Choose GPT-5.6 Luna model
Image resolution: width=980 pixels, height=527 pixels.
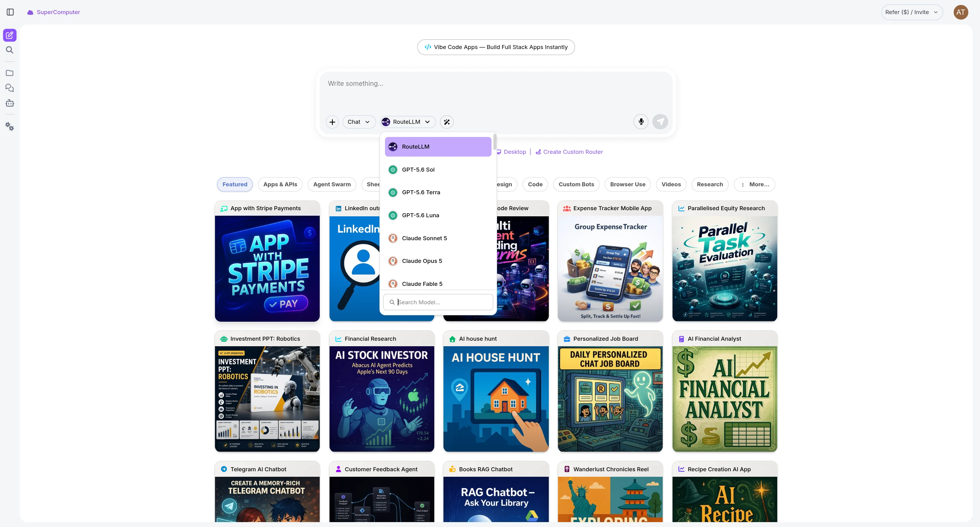(438, 215)
